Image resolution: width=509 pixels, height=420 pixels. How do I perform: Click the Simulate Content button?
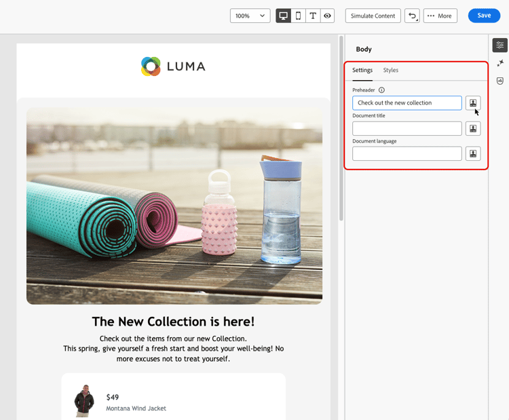pos(373,16)
